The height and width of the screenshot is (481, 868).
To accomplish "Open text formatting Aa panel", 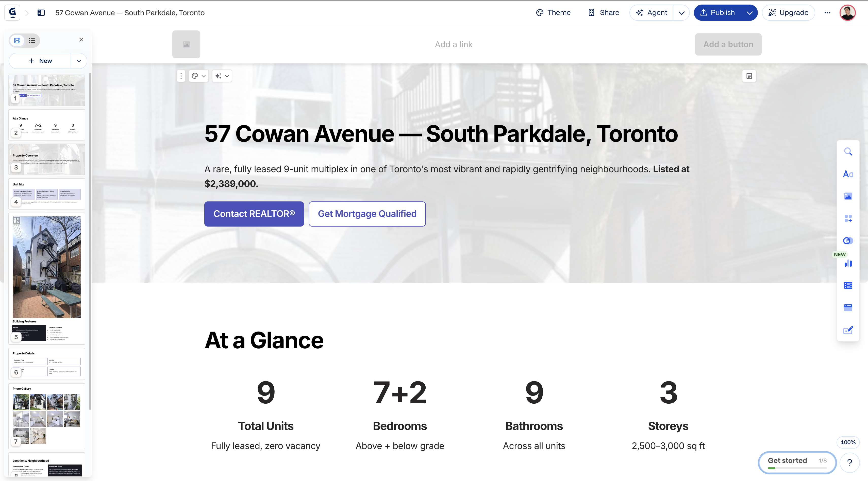I will pyautogui.click(x=848, y=174).
